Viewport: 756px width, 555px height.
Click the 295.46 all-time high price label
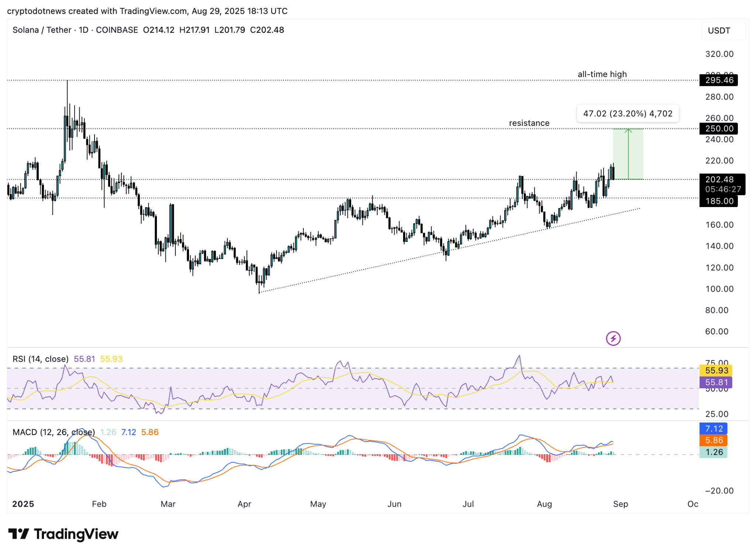click(x=718, y=80)
